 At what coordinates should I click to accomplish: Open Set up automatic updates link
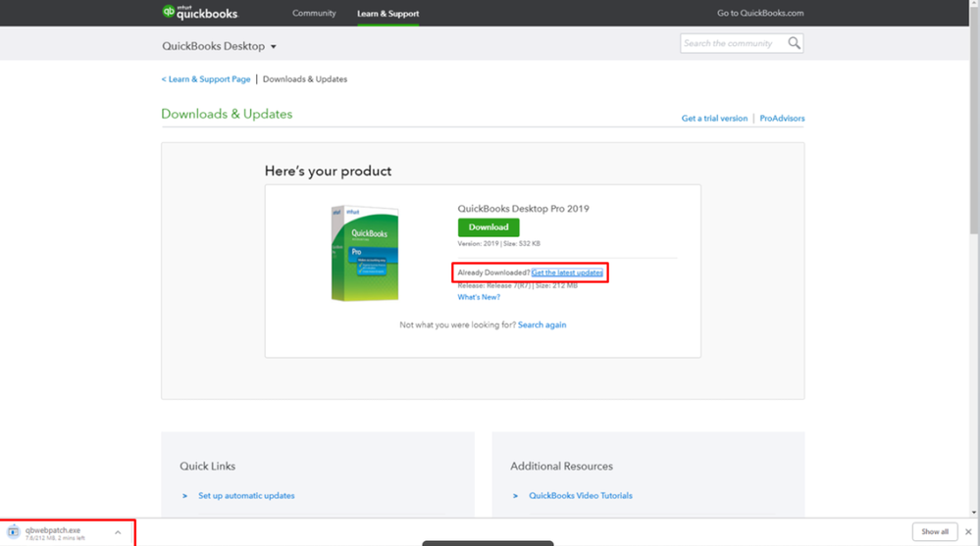246,495
